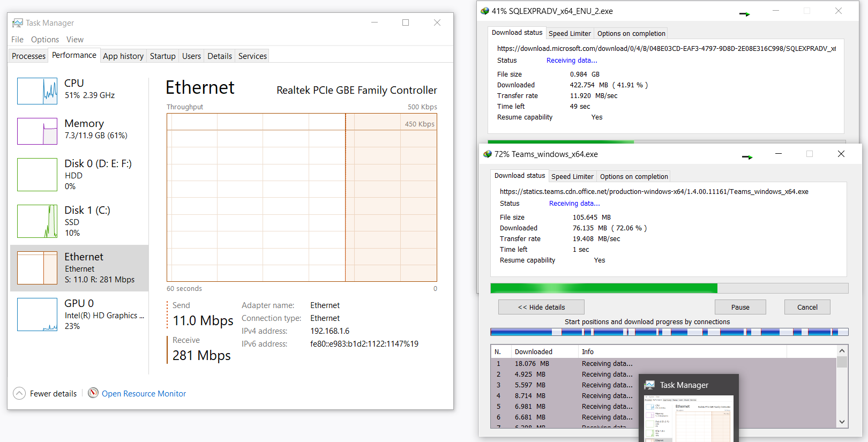
Task: Open the View menu in Task Manager
Action: (75, 39)
